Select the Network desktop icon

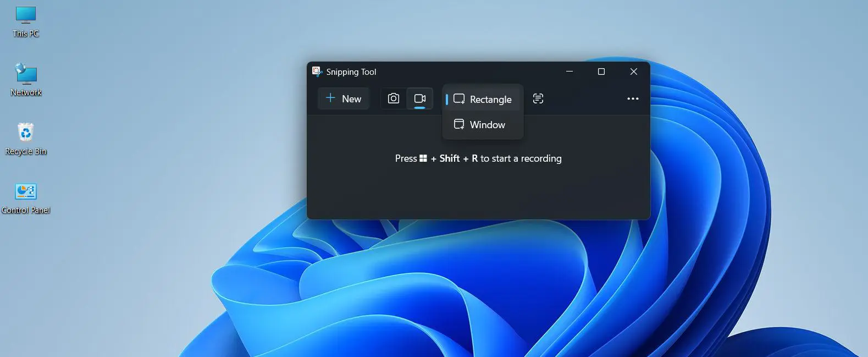(x=26, y=80)
